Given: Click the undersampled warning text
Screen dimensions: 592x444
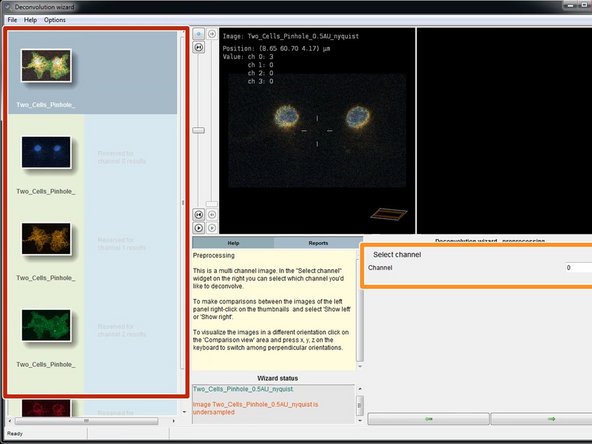Looking at the screenshot, I should pyautogui.click(x=256, y=408).
